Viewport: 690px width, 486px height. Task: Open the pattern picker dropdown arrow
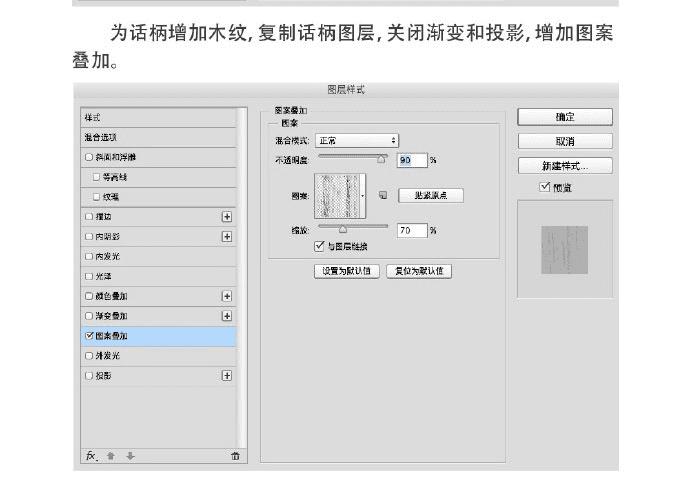(x=363, y=196)
